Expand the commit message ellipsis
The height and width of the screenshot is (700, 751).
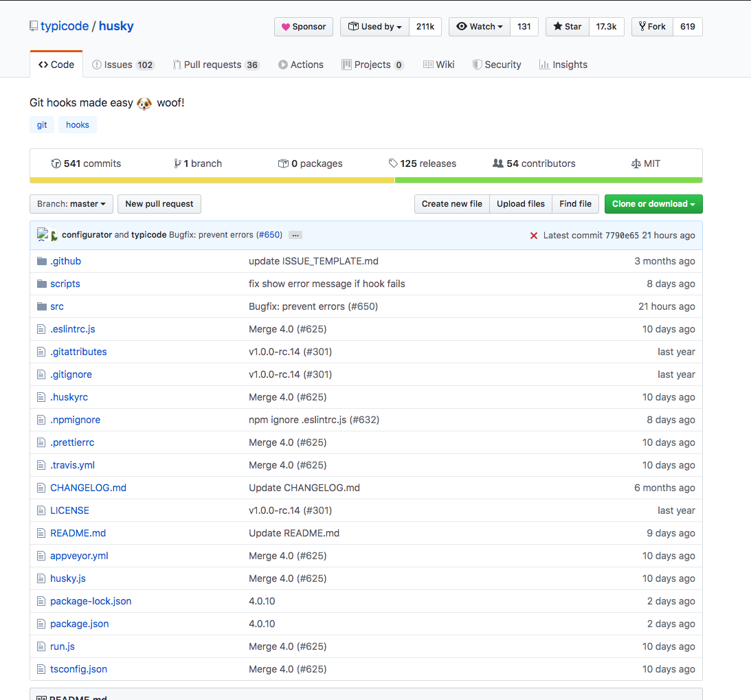tap(295, 234)
